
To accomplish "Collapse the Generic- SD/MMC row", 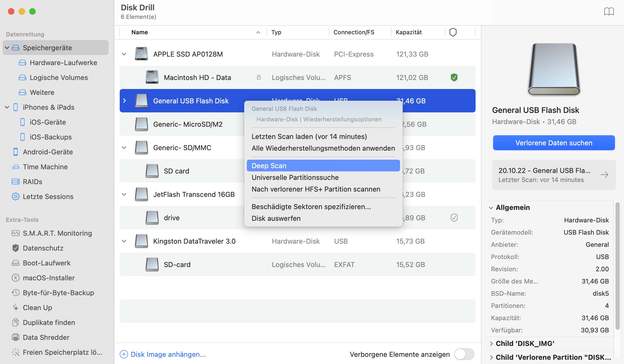I will 124,148.
